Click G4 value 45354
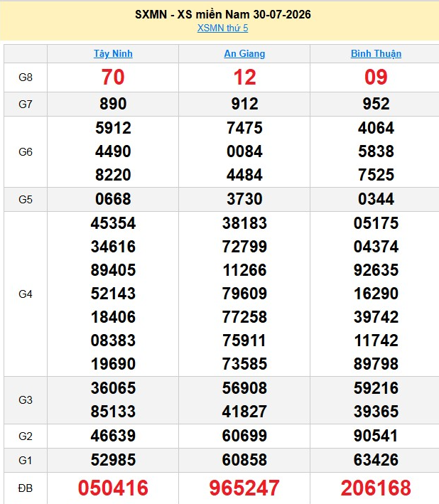This screenshot has width=439, height=504. click(x=113, y=223)
